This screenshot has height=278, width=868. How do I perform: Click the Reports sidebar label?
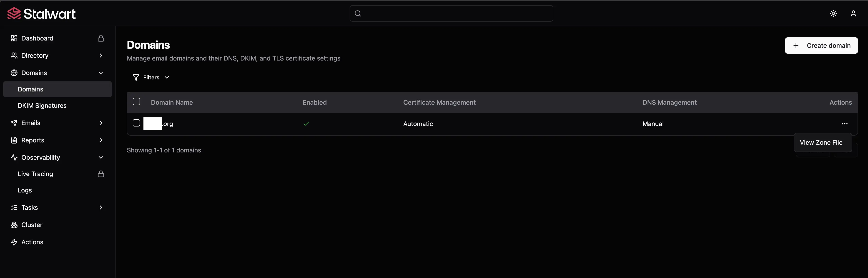click(33, 140)
